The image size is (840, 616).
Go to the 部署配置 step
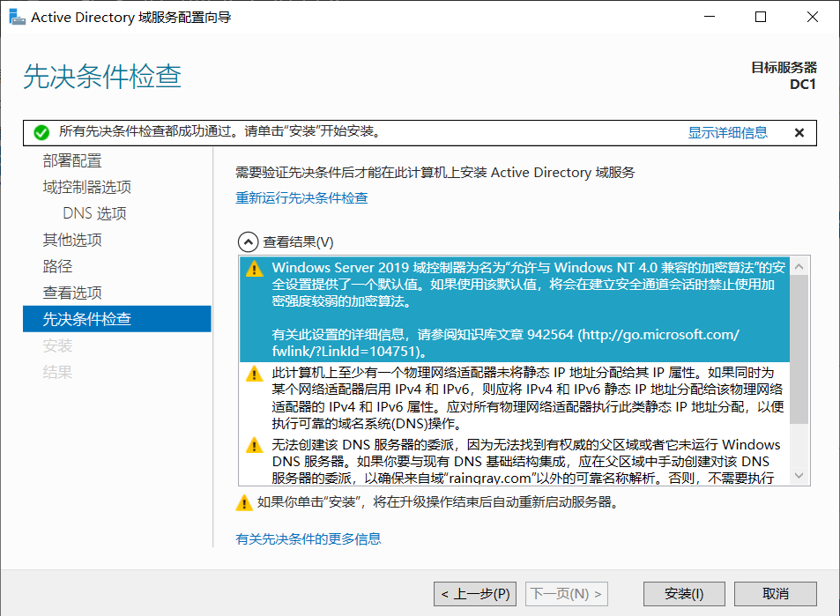[x=72, y=160]
